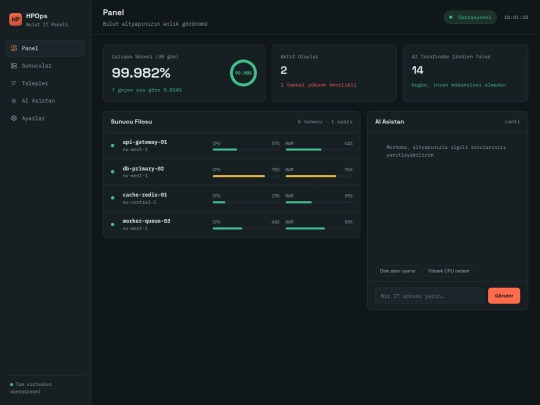540x405 pixels.
Task: Focus the 'Bir IT sorusu yazın' input
Action: pyautogui.click(x=430, y=296)
